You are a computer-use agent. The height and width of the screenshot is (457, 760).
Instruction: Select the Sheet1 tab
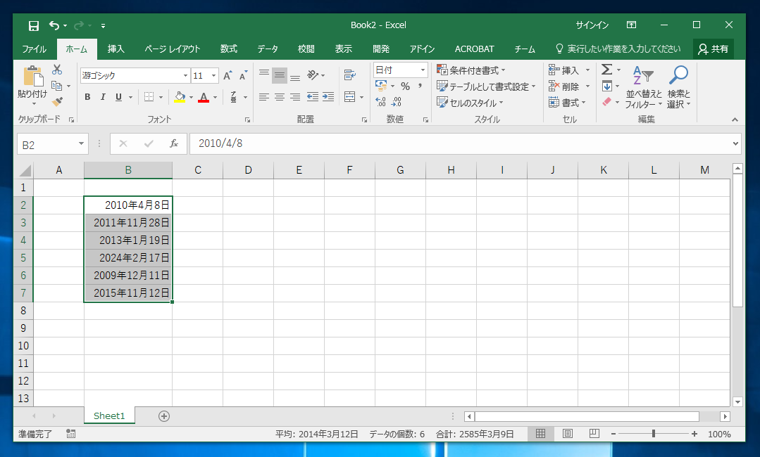click(109, 416)
